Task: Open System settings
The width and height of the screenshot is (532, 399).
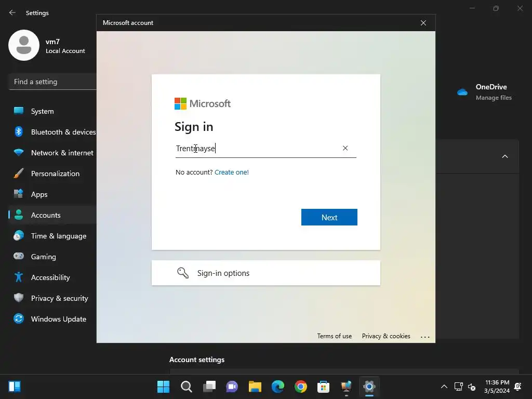Action: click(52, 111)
